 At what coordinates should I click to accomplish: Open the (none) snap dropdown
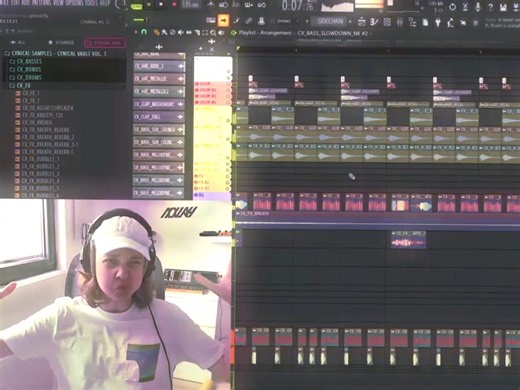284,21
